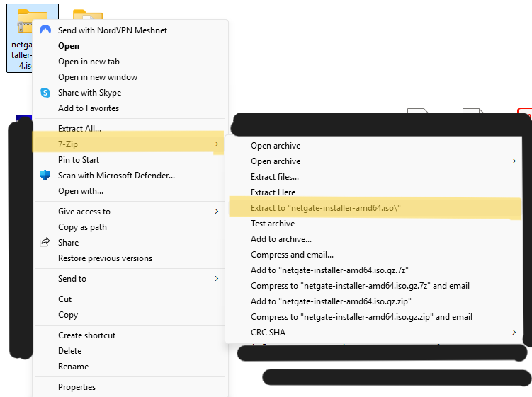
Task: Select the first Open archive entry
Action: point(375,146)
